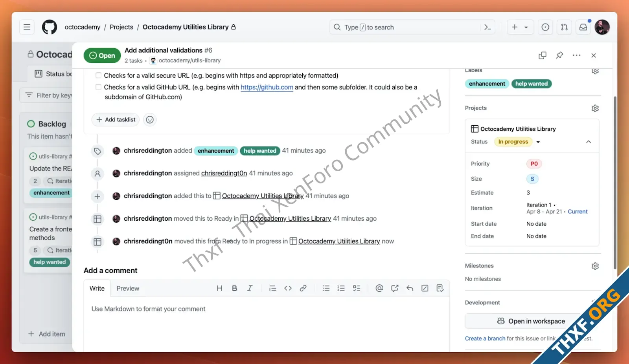Open the Pull requests icon in header

click(564, 27)
